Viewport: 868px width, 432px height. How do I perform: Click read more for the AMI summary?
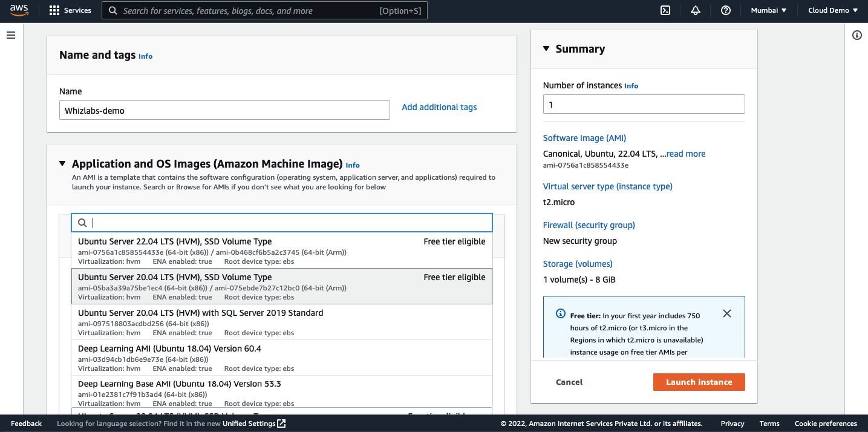pos(686,154)
